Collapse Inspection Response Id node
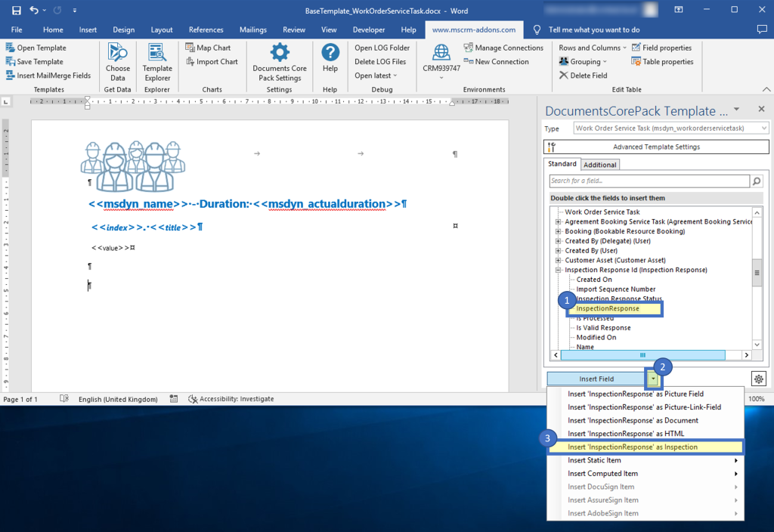The width and height of the screenshot is (774, 532). pyautogui.click(x=559, y=270)
